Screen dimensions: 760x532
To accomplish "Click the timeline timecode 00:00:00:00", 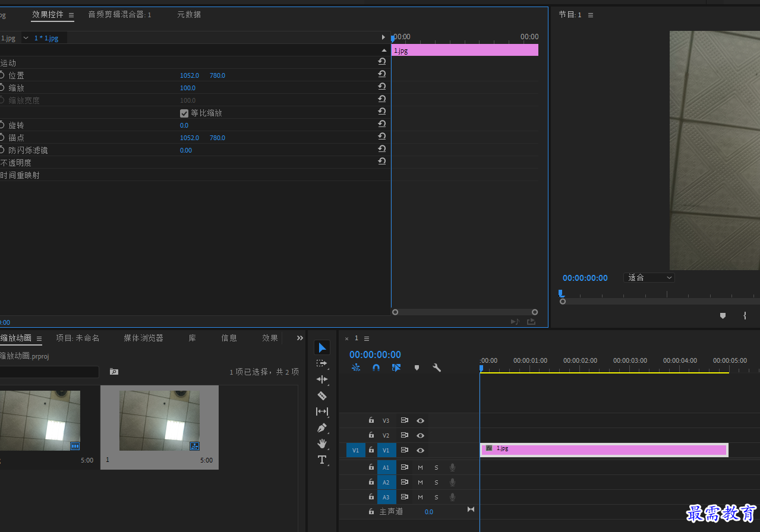I will pos(375,354).
